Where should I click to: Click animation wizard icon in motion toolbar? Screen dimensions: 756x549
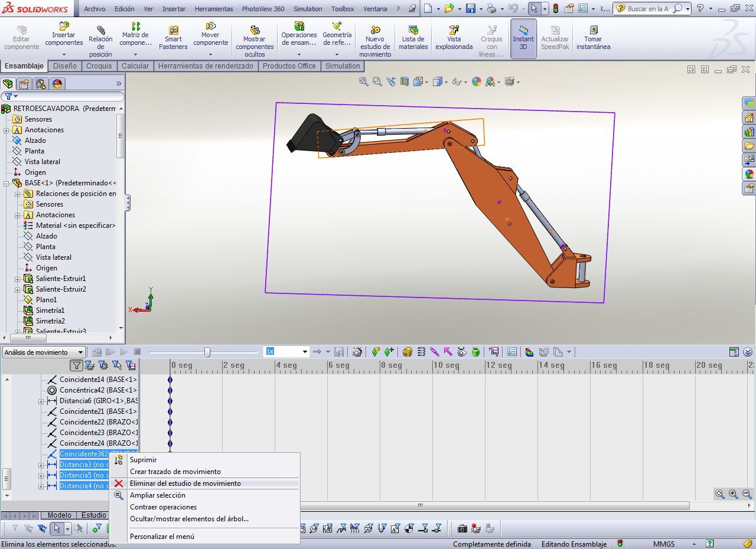tap(357, 352)
